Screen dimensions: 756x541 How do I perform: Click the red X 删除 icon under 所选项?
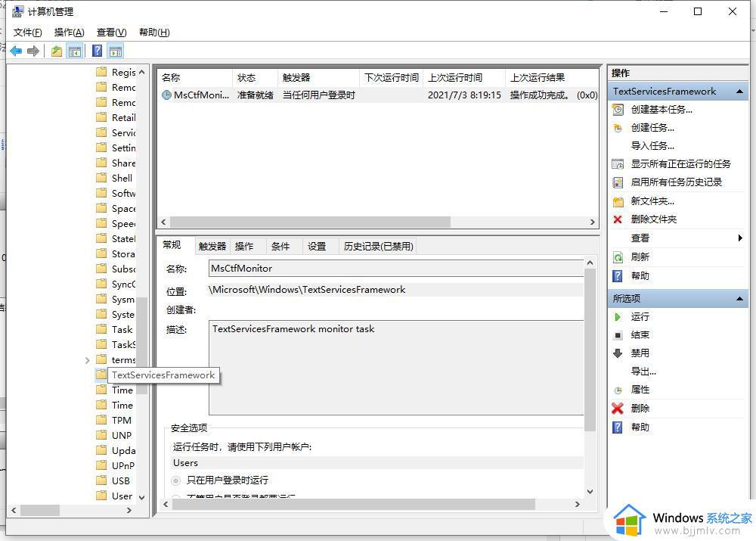[x=618, y=409]
